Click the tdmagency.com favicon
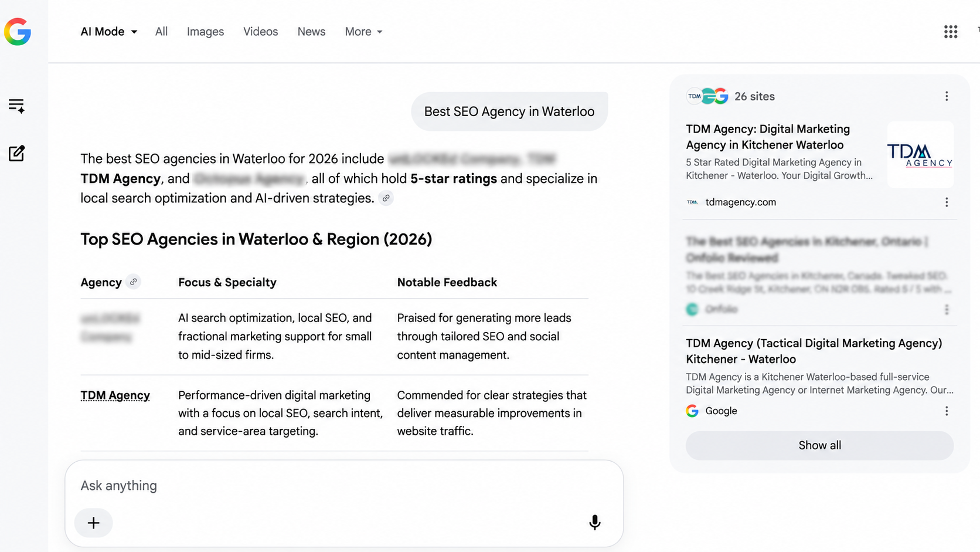The height and width of the screenshot is (552, 980). [x=692, y=202]
